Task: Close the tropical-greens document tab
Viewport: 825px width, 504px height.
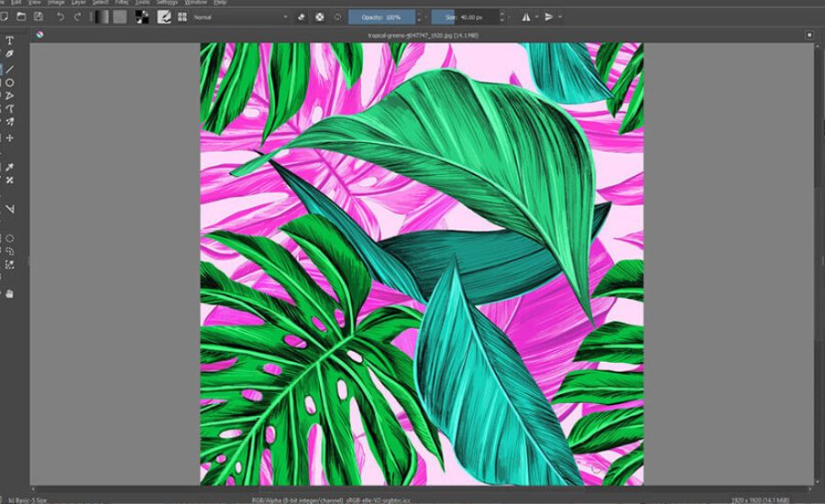Action: 809,35
